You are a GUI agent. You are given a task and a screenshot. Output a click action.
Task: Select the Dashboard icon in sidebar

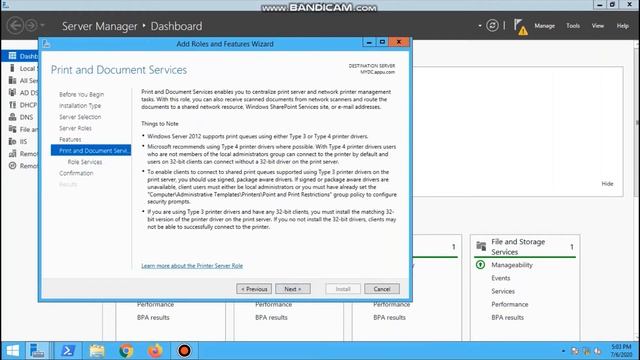[12, 56]
